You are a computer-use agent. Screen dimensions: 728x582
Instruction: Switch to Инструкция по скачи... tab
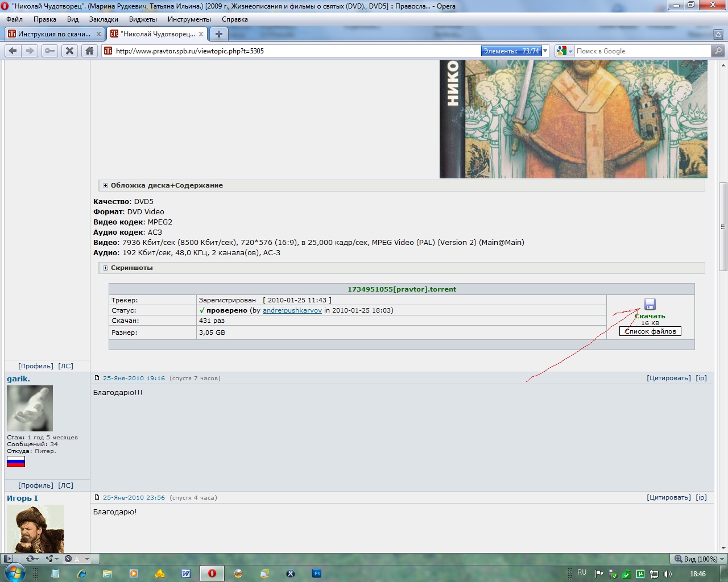[x=54, y=34]
